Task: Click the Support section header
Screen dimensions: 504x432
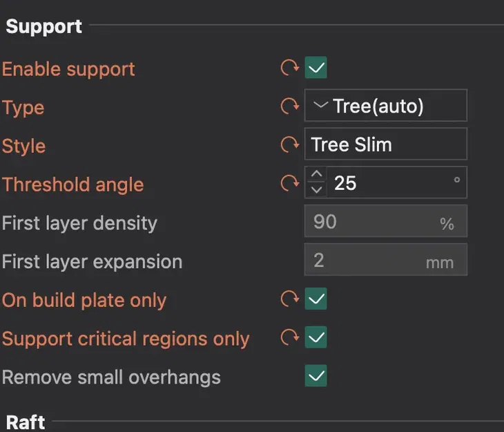Action: 44,26
